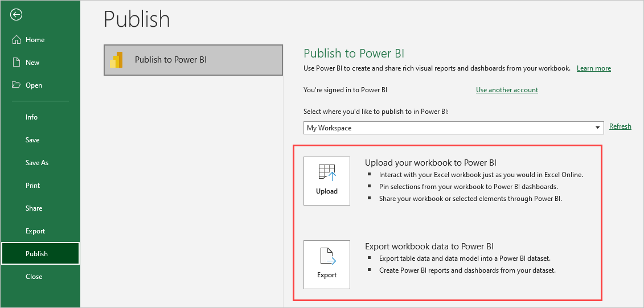
Task: Select the New menu item label
Action: (32, 63)
